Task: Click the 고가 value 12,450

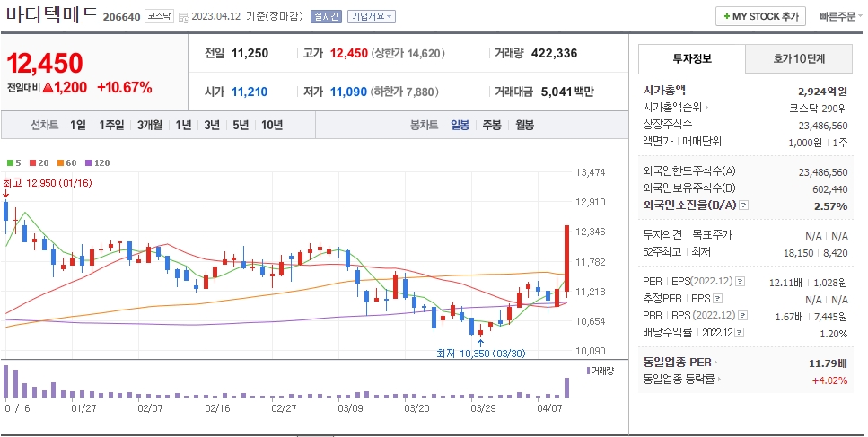Action: (349, 54)
